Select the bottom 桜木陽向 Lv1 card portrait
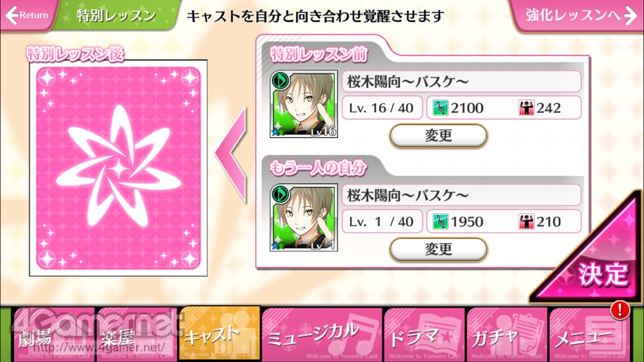The image size is (644, 362). point(303,217)
